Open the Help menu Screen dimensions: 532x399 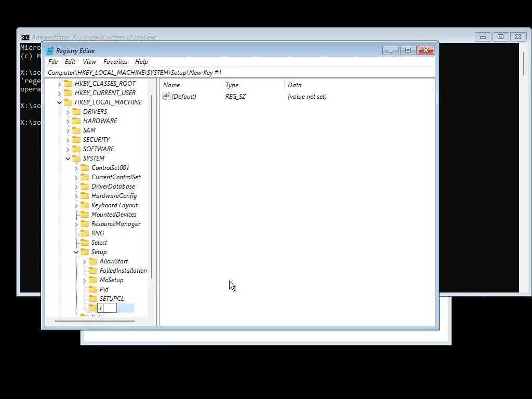tap(141, 62)
